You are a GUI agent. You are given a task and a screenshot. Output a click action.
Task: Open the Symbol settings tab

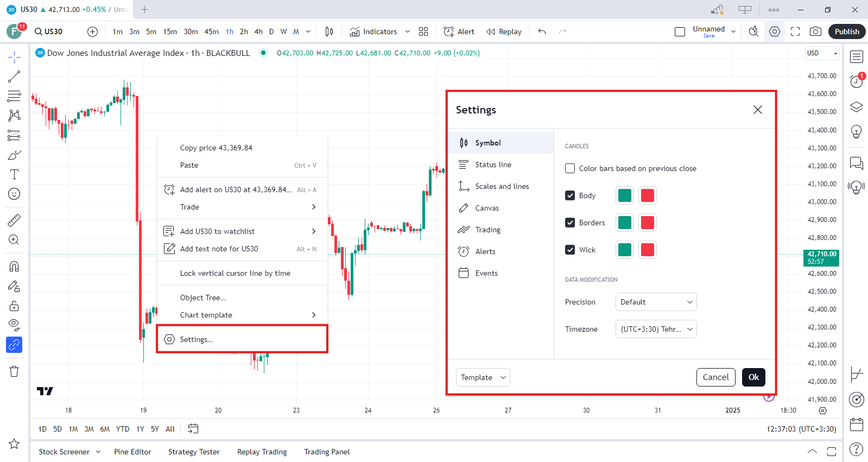pos(501,143)
